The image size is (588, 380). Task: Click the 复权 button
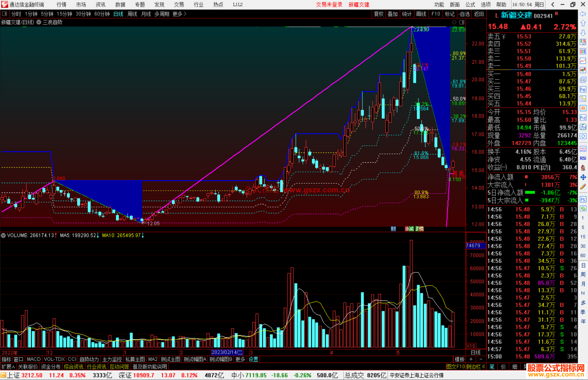tap(379, 14)
